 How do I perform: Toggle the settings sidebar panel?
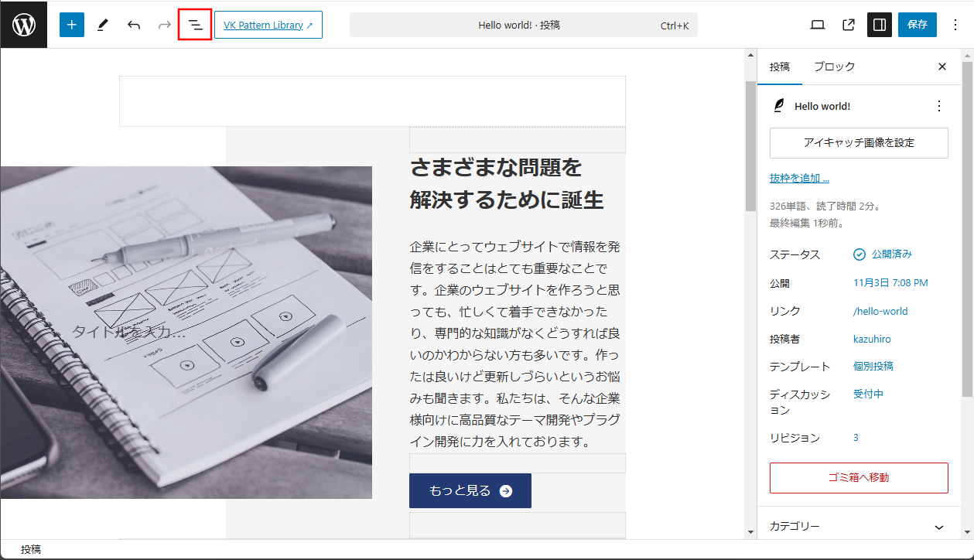(880, 25)
